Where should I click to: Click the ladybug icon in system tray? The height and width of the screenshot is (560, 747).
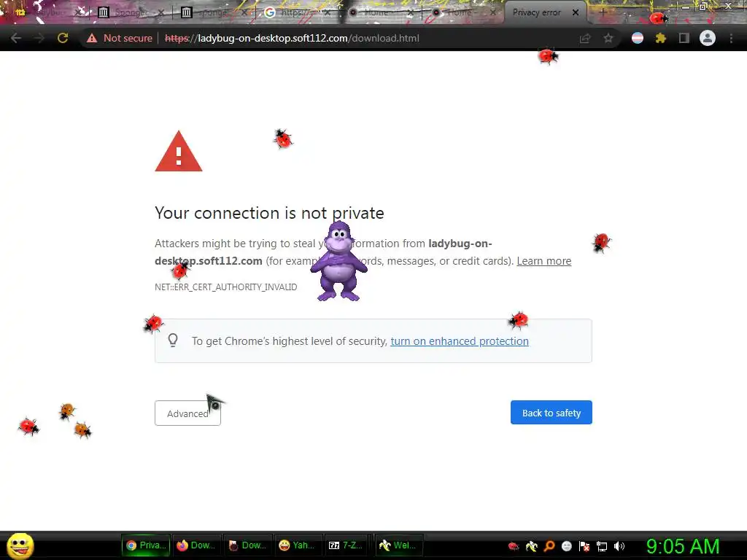tap(514, 546)
